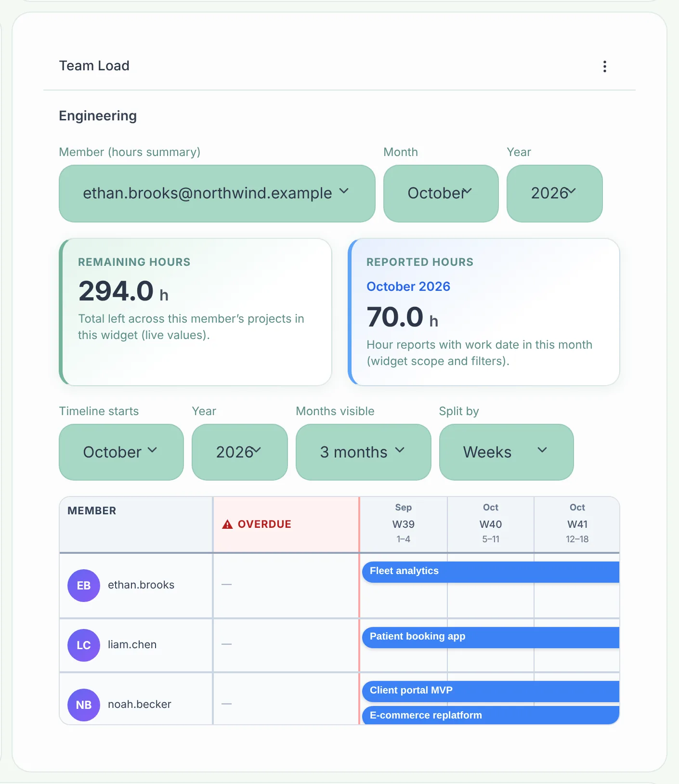Select the Fleet analytics timeline bar
679x784 pixels.
coord(491,572)
